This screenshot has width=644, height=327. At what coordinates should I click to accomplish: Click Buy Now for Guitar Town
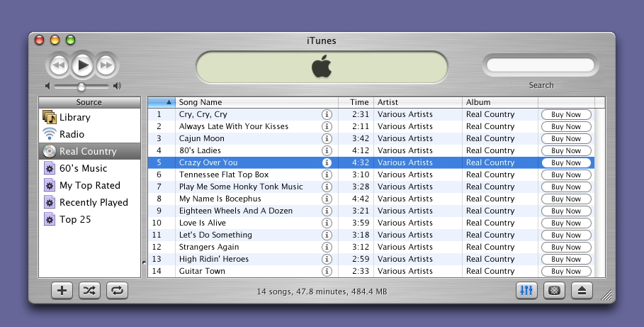(566, 271)
